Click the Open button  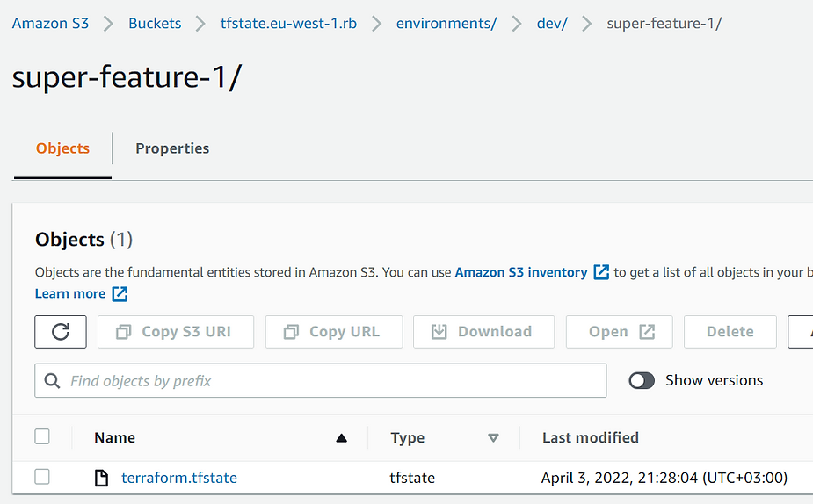pos(619,332)
